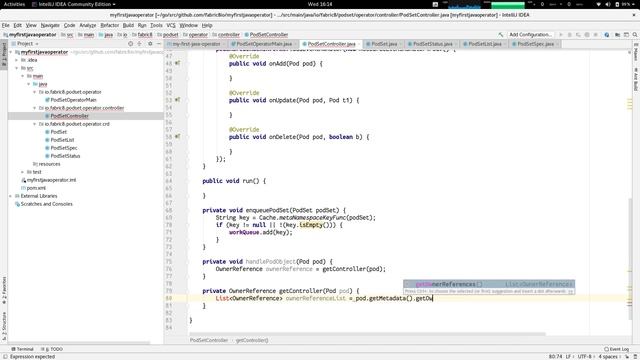Open Activities overview

(14, 4)
